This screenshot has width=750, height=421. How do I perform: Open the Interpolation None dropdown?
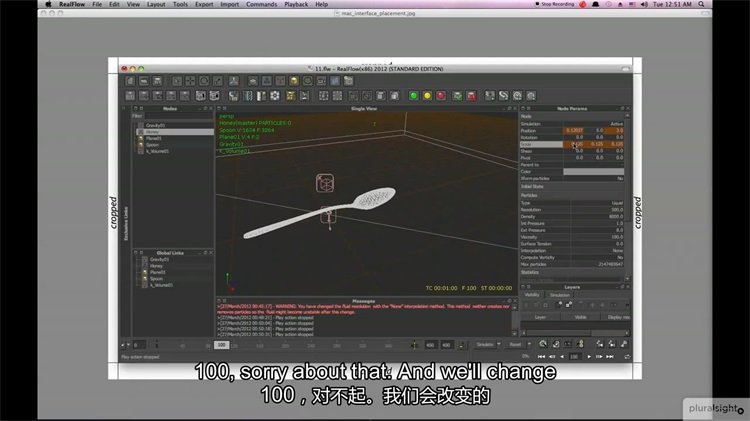[x=597, y=251]
